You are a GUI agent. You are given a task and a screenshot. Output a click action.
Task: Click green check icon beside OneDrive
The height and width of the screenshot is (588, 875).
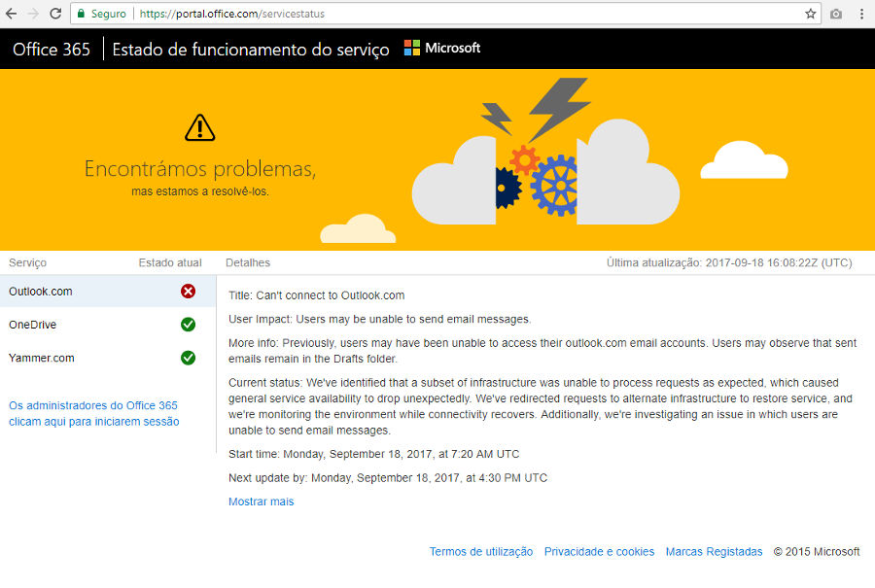click(x=188, y=325)
